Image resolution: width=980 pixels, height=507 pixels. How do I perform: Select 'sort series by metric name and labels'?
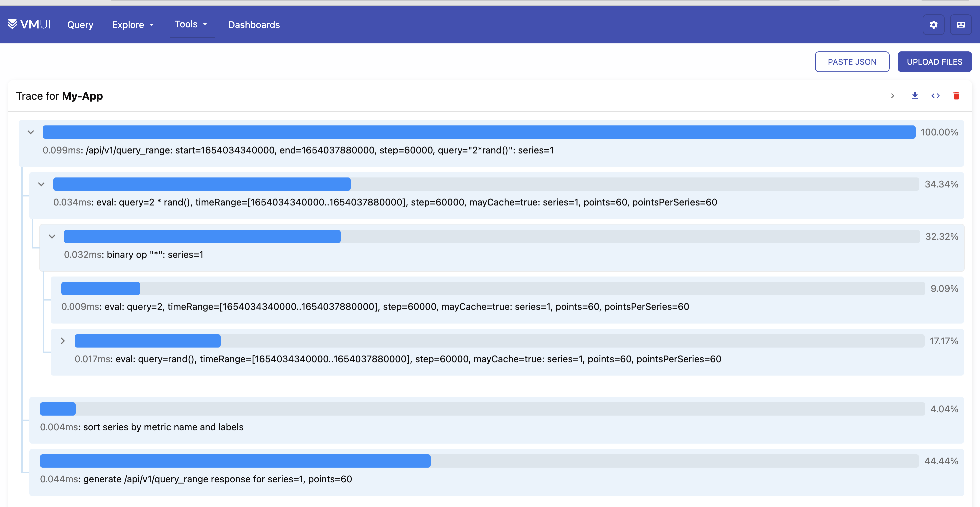click(x=163, y=427)
